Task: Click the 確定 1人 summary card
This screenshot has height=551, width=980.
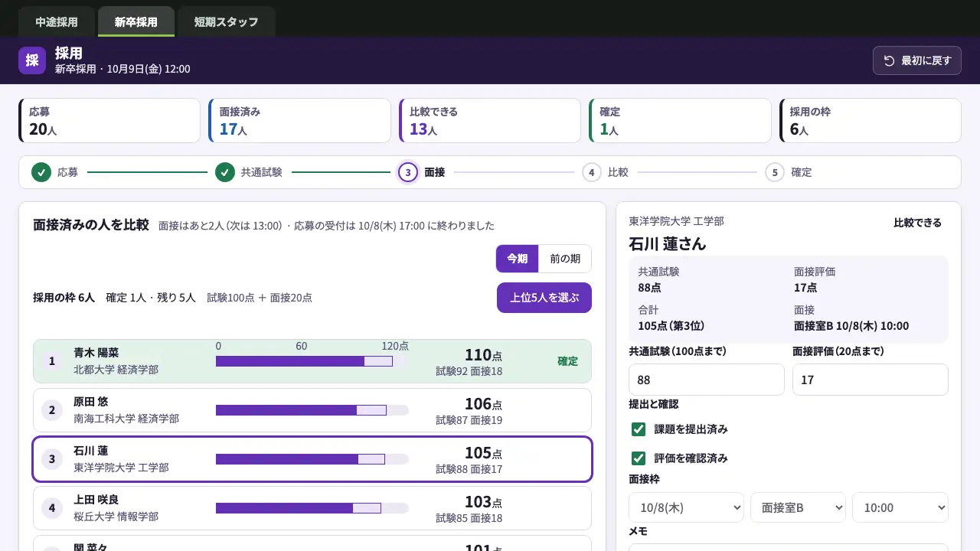Action: tap(680, 120)
